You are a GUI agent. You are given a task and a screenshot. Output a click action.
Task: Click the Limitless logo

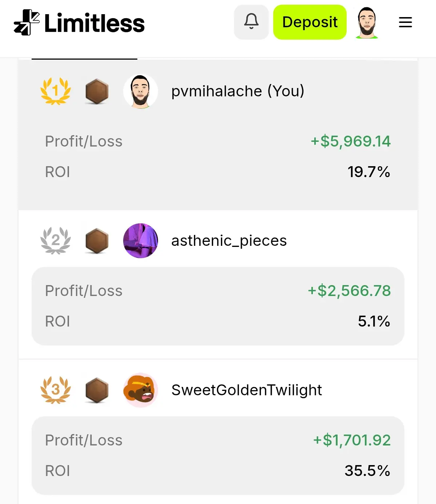tap(79, 23)
